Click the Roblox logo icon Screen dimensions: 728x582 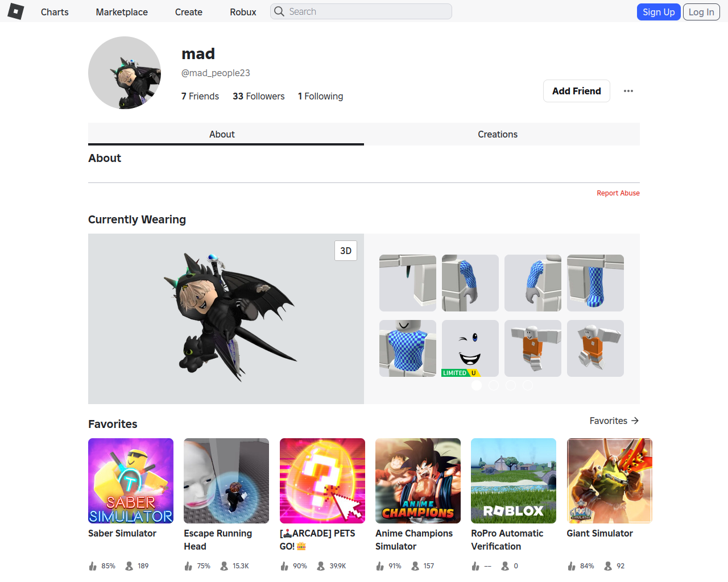[x=16, y=11]
